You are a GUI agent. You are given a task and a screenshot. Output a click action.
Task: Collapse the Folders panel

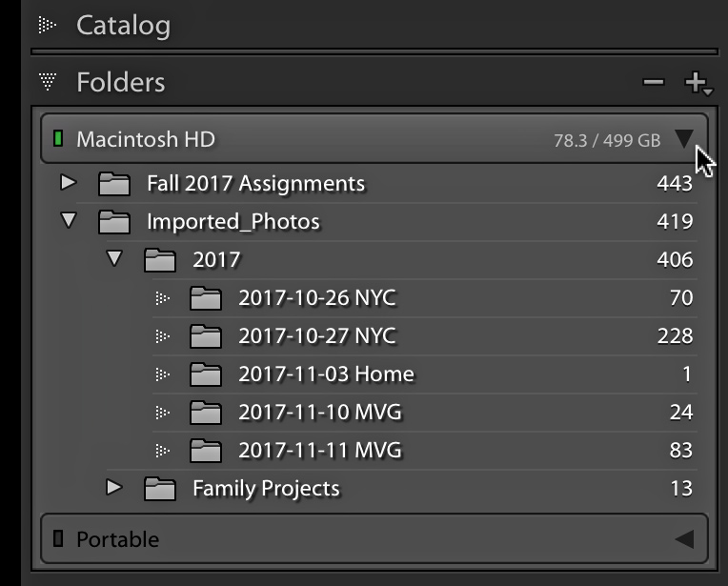(x=48, y=81)
